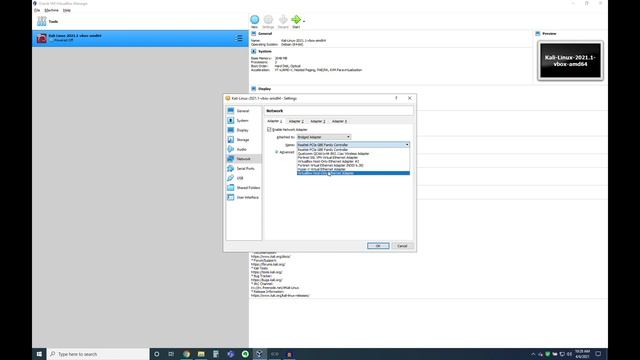The width and height of the screenshot is (640, 360).
Task: Click the Kali-Linux preview thumbnail
Action: 570,60
